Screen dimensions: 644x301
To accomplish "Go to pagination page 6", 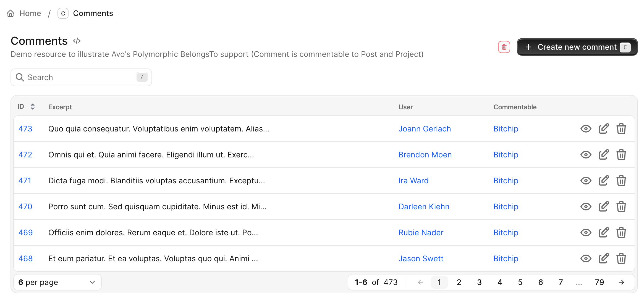I will click(541, 282).
